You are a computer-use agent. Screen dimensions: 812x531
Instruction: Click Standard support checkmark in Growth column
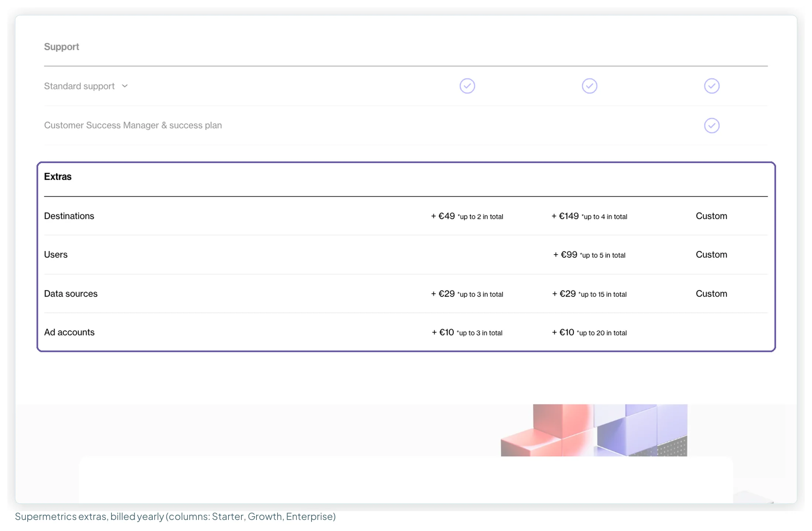tap(589, 86)
